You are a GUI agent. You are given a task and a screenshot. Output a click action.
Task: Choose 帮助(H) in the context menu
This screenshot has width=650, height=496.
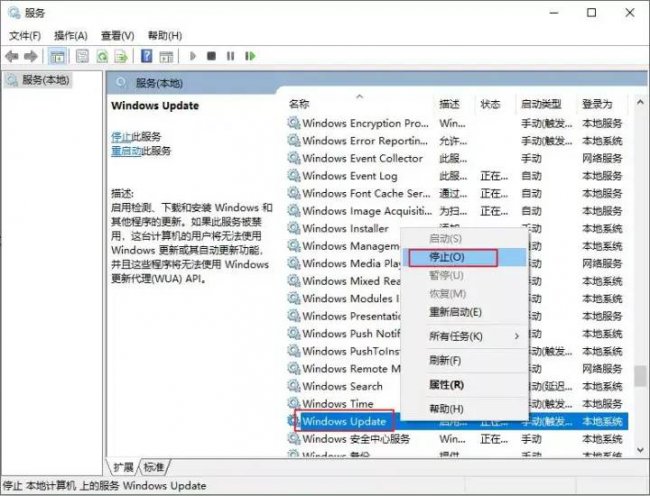(465, 409)
